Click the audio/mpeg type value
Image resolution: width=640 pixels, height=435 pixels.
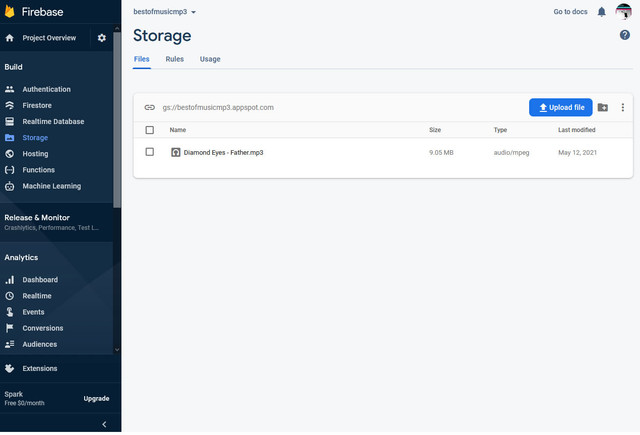point(511,152)
